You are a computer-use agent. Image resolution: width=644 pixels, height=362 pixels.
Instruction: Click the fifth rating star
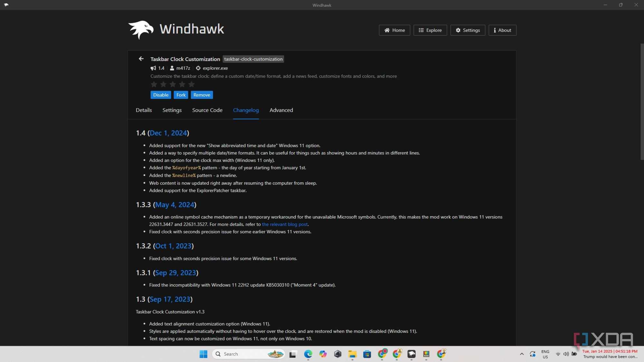point(192,84)
